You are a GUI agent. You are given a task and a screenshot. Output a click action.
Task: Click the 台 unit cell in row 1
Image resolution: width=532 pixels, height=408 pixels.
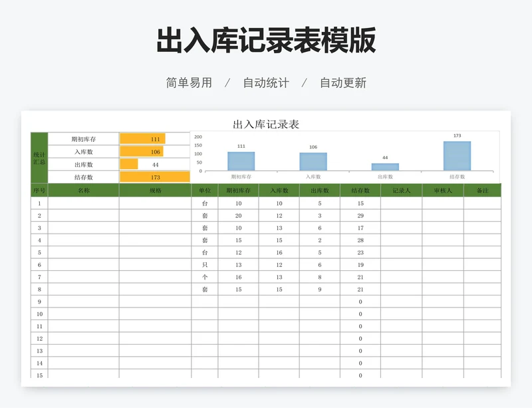coord(205,204)
